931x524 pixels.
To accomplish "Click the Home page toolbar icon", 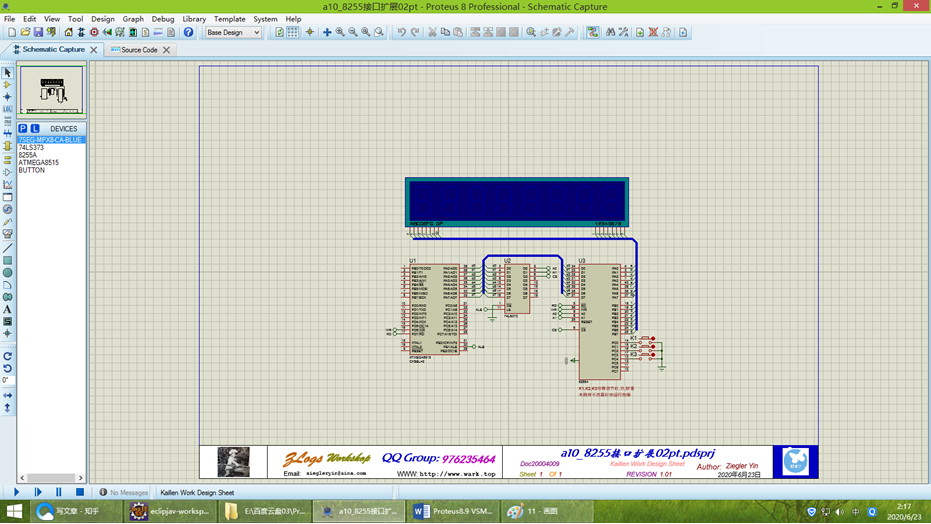I will (68, 33).
